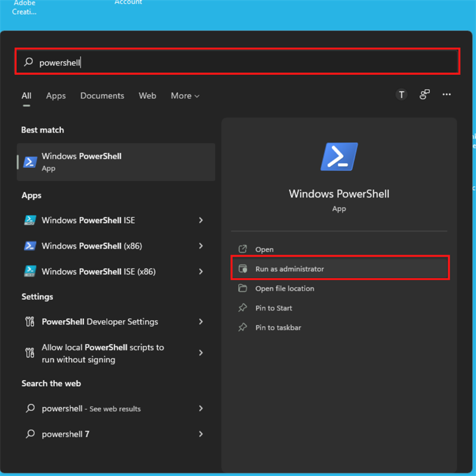Expand Windows PowerShell (x86) chevron
This screenshot has height=476, width=476.
201,246
